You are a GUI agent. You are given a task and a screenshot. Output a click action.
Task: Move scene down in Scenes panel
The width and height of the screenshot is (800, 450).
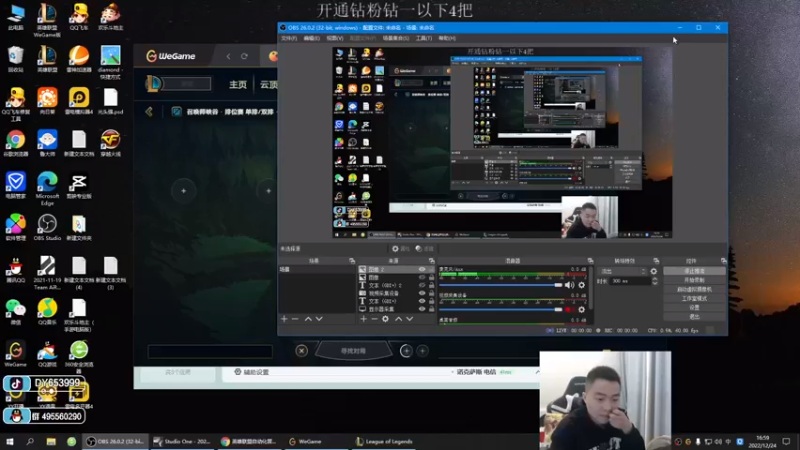tap(319, 319)
